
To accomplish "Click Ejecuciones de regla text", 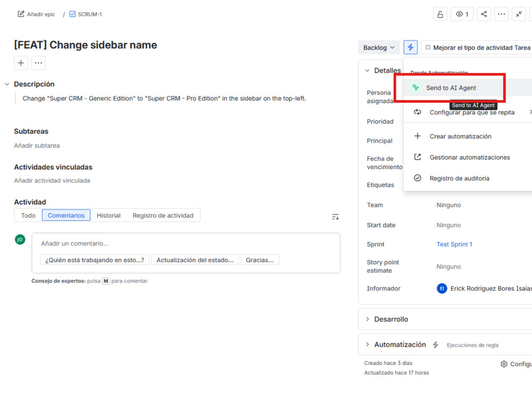I will click(x=472, y=345).
